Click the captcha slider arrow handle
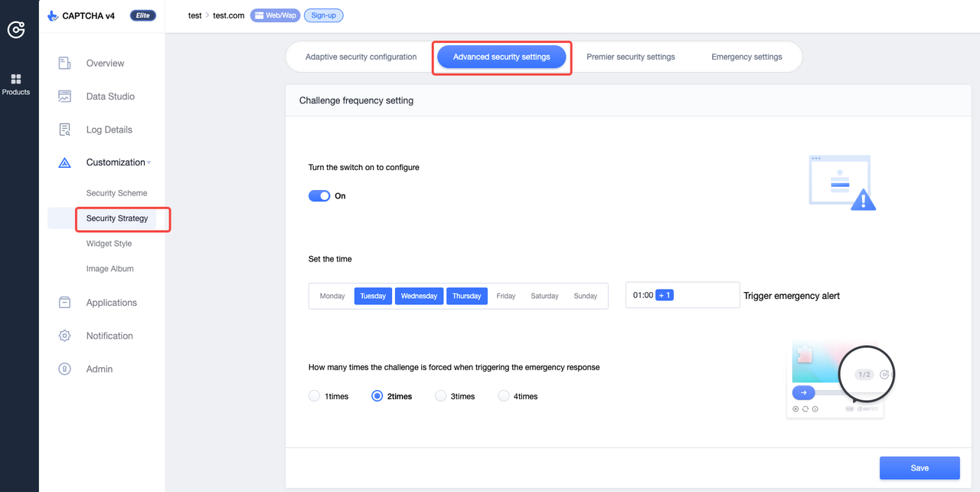 803,392
